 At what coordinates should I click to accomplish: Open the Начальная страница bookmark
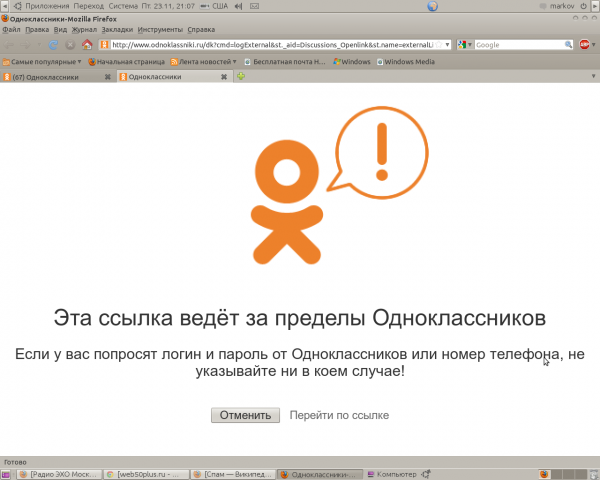[x=126, y=62]
